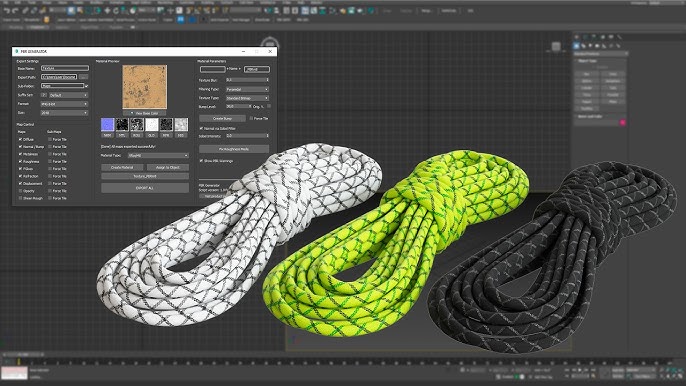Image resolution: width=686 pixels, height=386 pixels.
Task: Toggle the checkbox beside the Sub-Folder field
Action: [87, 86]
